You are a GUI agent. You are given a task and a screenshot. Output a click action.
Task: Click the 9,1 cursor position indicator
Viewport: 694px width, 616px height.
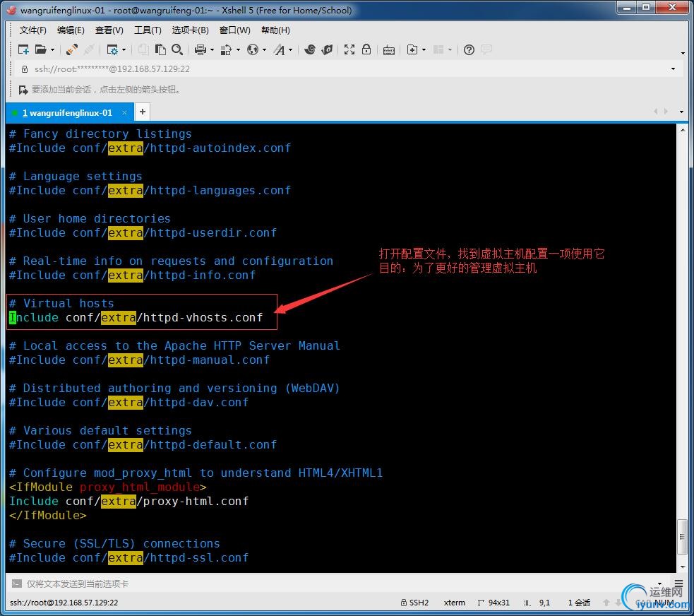click(538, 603)
